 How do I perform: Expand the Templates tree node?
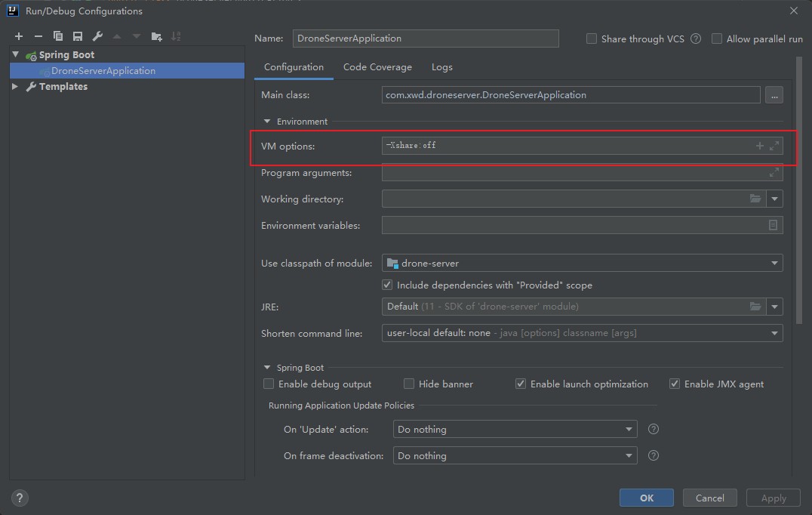point(15,87)
